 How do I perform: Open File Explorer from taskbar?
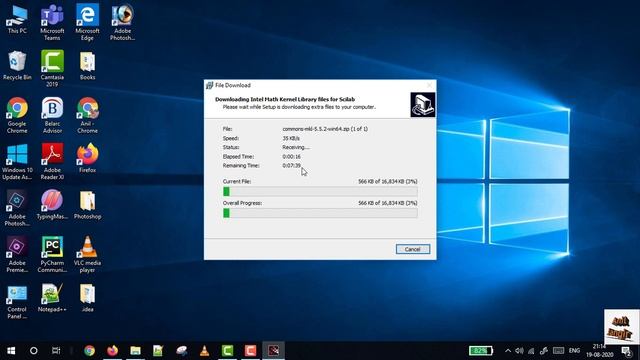point(135,351)
